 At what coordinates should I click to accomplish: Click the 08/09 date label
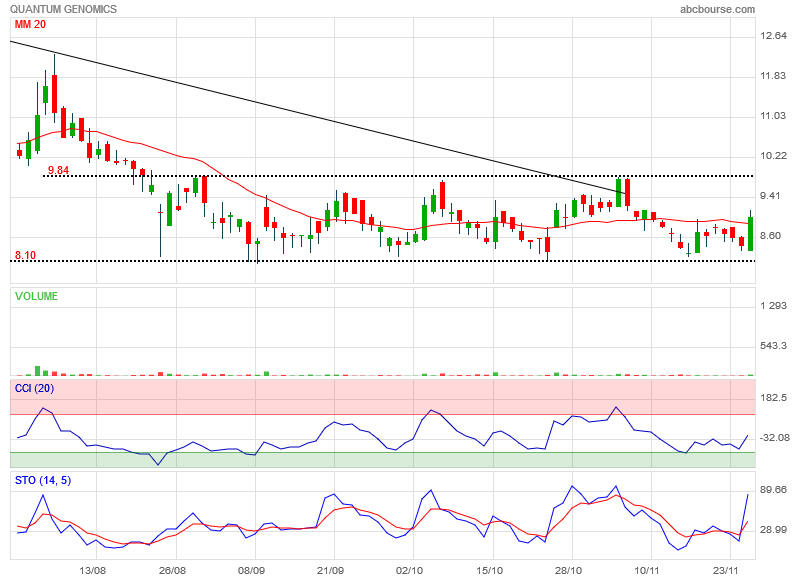pyautogui.click(x=251, y=570)
